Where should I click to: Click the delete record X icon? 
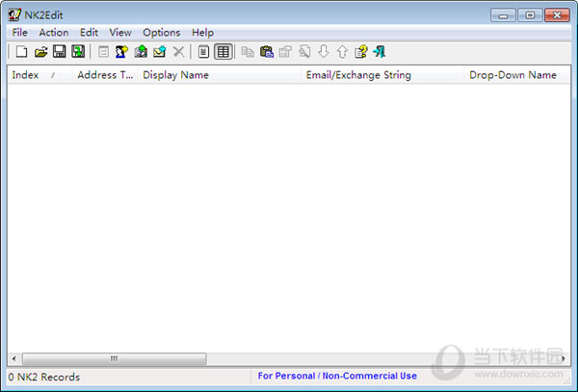178,52
